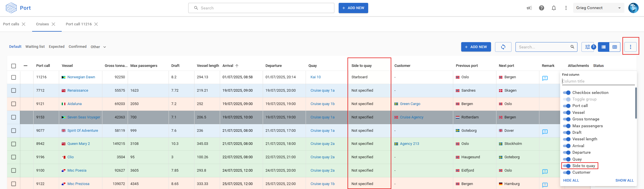This screenshot has height=189, width=644.
Task: Open the announcements megaphone icon
Action: (529, 8)
